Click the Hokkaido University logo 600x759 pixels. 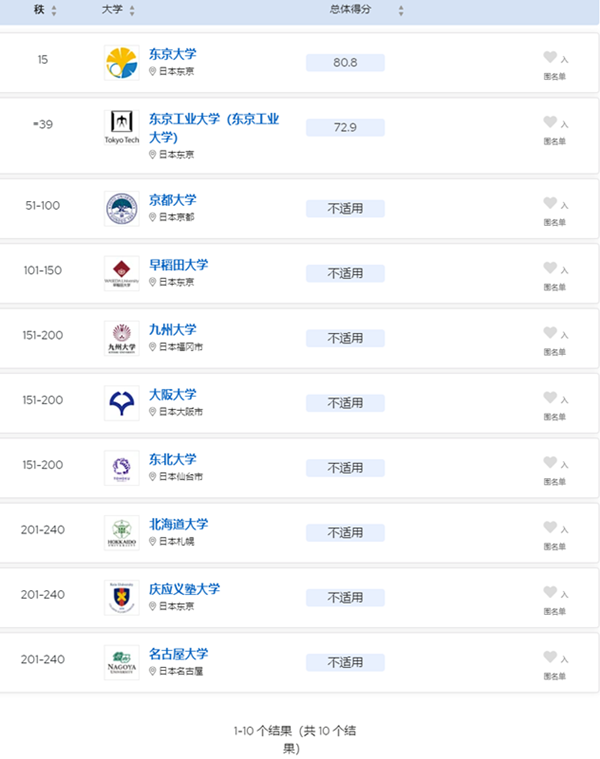pos(121,533)
